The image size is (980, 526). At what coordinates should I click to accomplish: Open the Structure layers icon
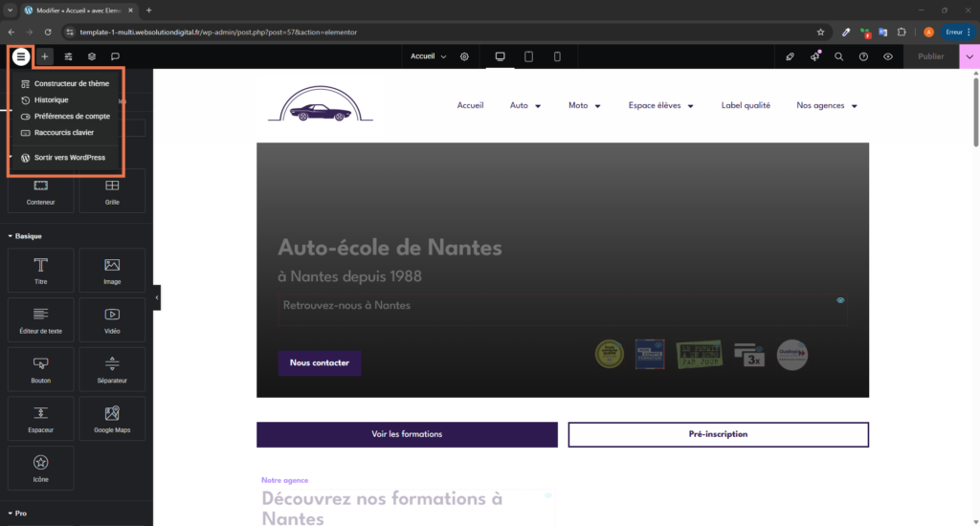point(91,56)
